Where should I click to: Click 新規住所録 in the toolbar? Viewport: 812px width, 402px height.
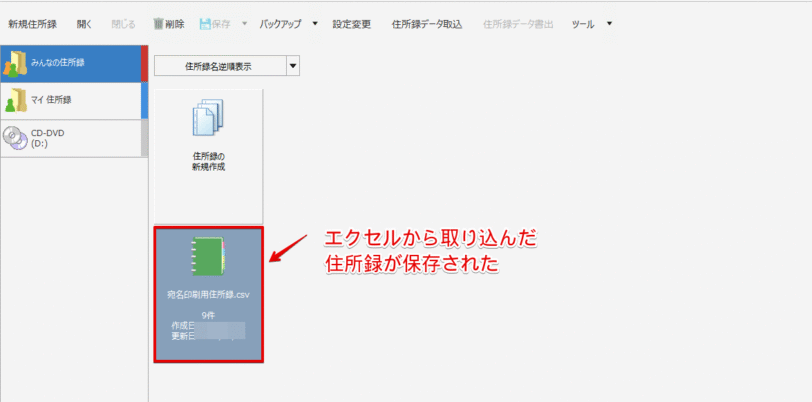point(32,24)
